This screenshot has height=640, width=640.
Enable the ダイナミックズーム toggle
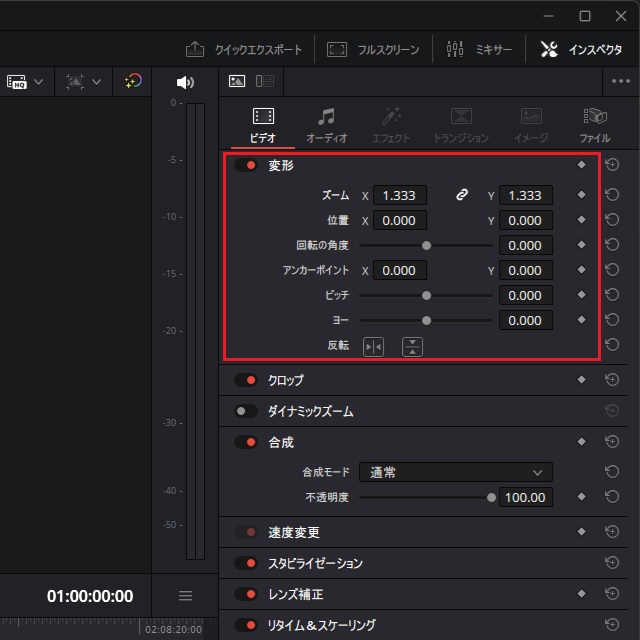tap(246, 411)
